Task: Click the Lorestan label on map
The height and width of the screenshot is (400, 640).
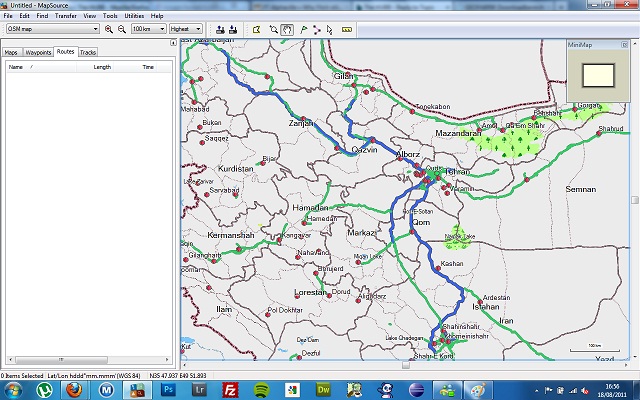Action: 310,293
